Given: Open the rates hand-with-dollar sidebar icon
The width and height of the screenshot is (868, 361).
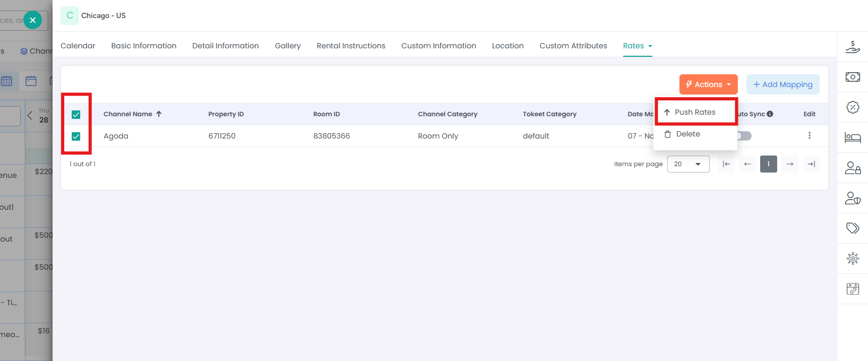Looking at the screenshot, I should pos(853,47).
